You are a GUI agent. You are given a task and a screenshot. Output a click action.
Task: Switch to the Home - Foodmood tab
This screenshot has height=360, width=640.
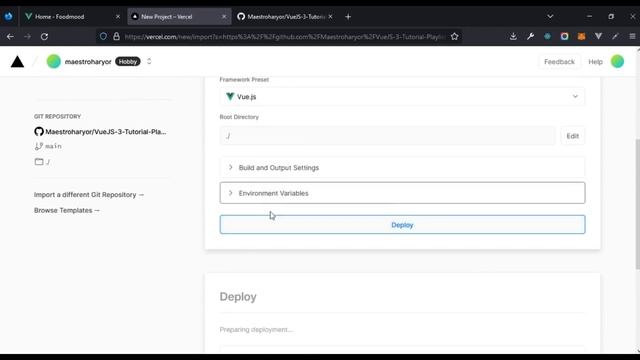[71, 17]
